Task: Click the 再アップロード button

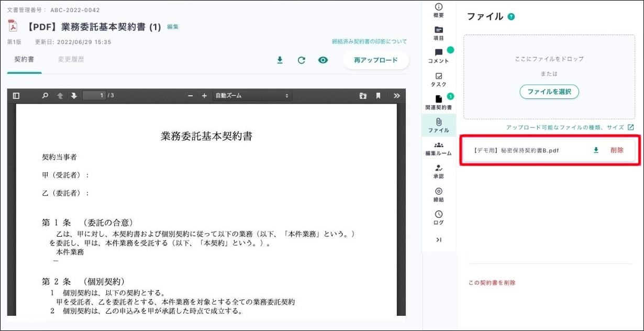Action: click(375, 60)
